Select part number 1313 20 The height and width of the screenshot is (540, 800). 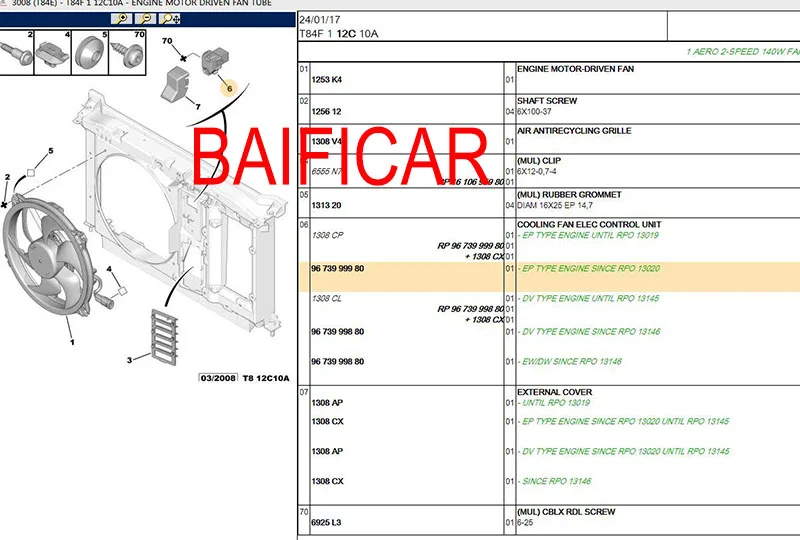327,205
